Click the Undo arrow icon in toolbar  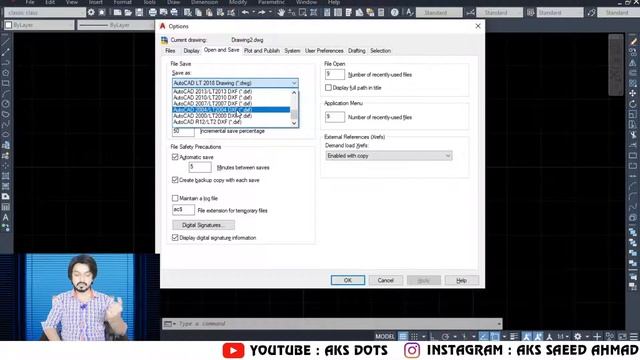245,13
